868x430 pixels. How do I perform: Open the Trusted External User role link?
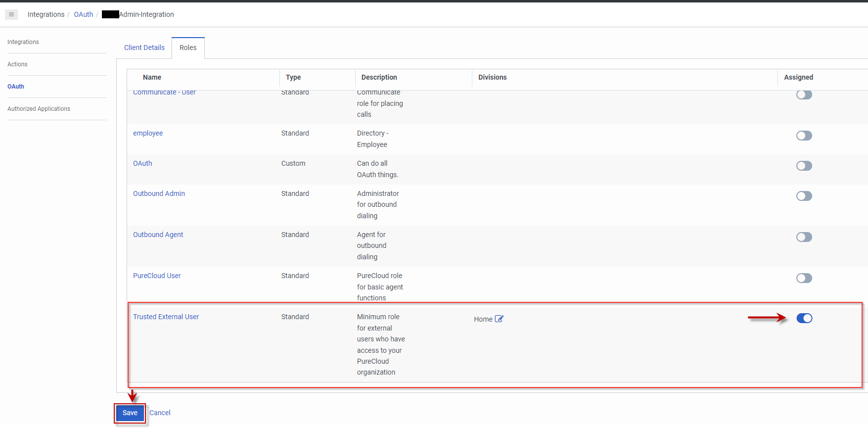(x=166, y=317)
